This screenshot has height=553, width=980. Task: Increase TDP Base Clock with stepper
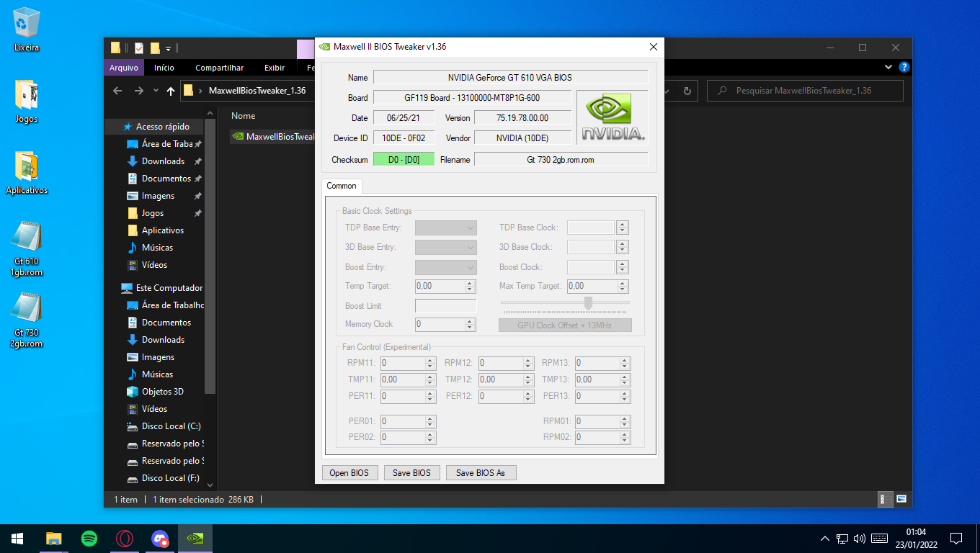[623, 225]
